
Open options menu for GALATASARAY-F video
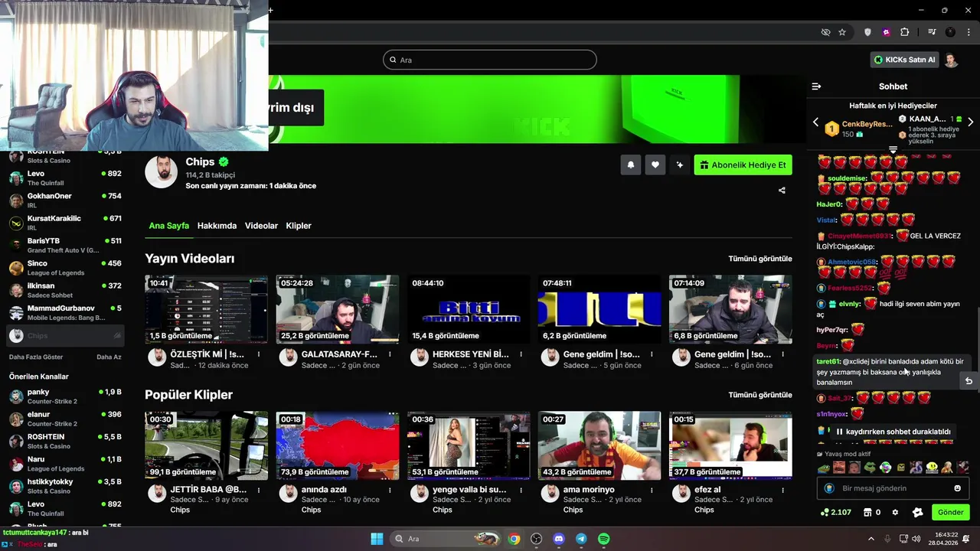point(390,354)
